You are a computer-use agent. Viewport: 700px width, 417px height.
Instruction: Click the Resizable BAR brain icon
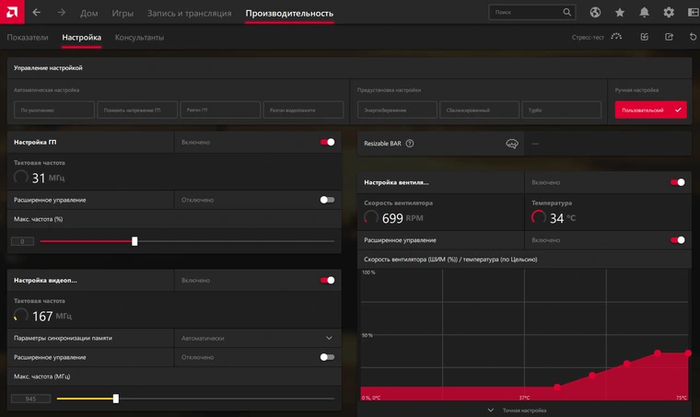511,143
